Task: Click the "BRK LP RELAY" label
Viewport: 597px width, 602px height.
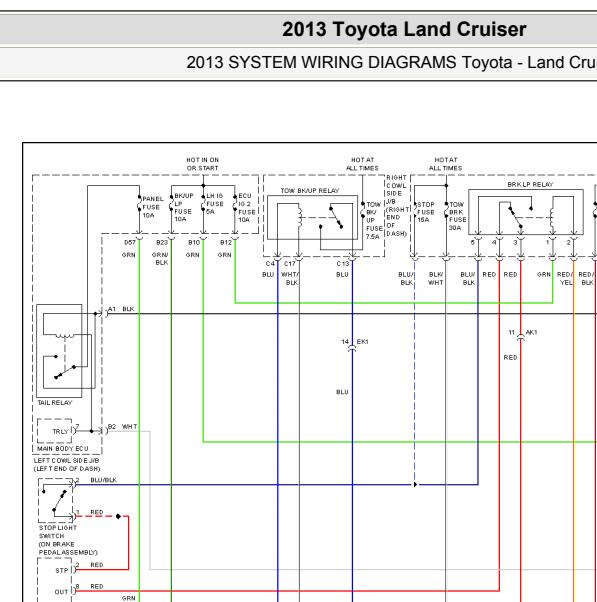Action: 530,185
